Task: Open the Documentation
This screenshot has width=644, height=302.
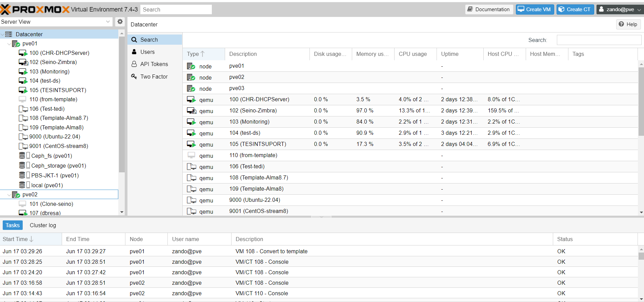Action: [489, 9]
